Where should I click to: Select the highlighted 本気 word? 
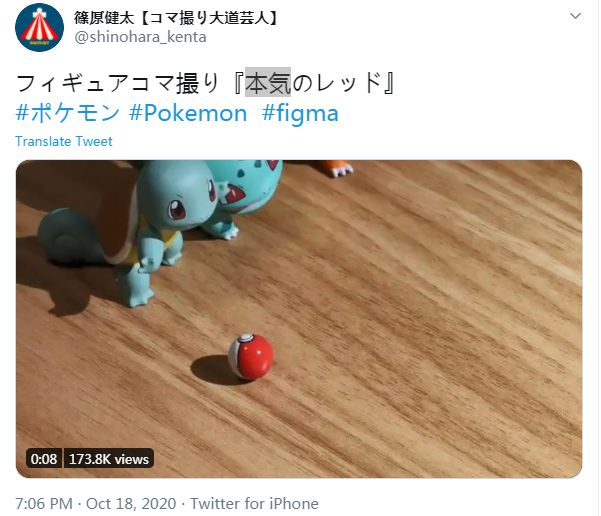click(x=268, y=82)
